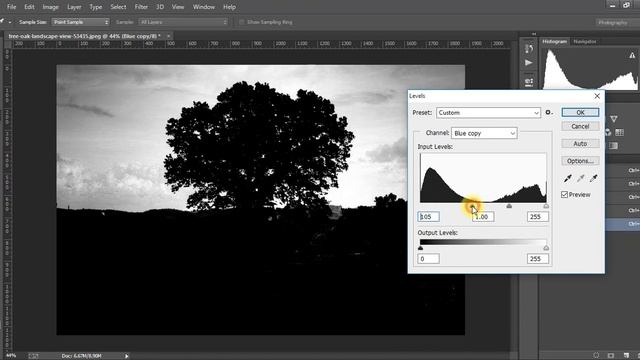Select the white point eyedropper in Levels
The height and width of the screenshot is (360, 640).
(593, 178)
